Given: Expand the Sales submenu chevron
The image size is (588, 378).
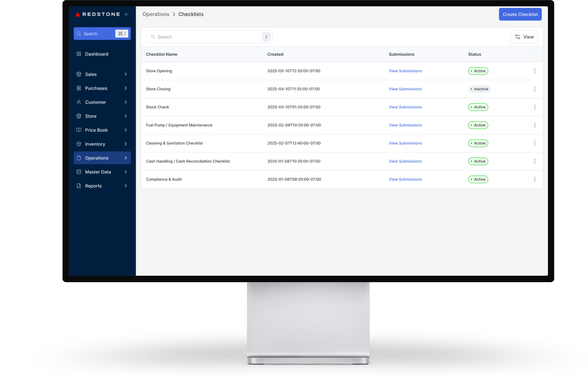Looking at the screenshot, I should point(126,74).
